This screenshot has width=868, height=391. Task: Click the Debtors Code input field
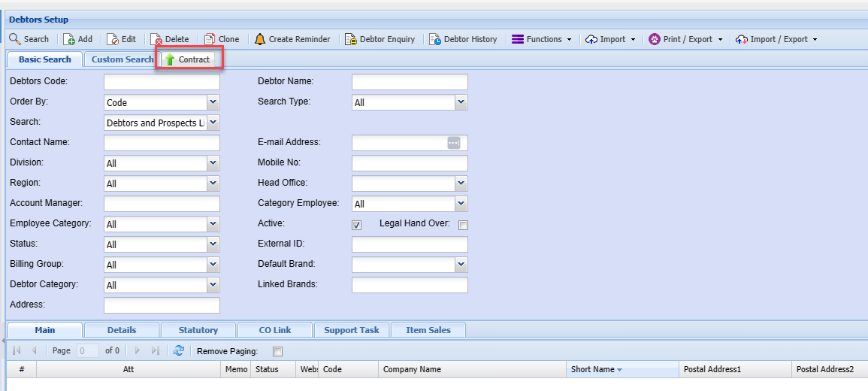[x=162, y=82]
